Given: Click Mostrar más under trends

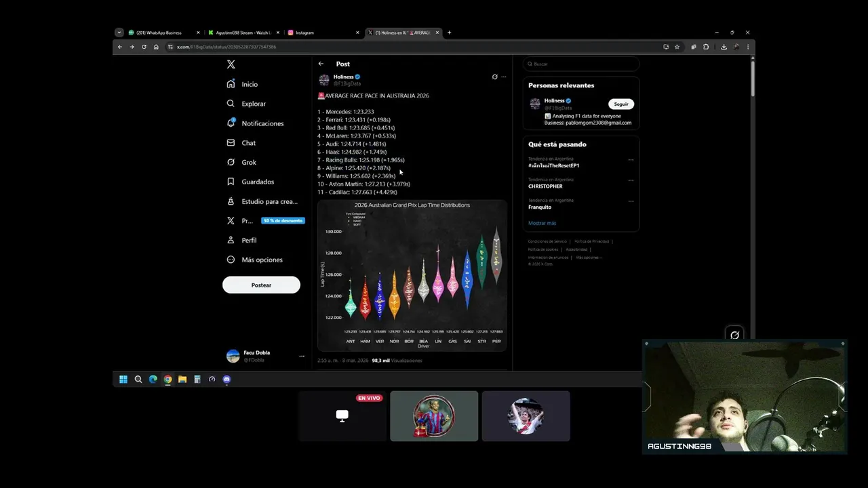Looking at the screenshot, I should coord(542,223).
